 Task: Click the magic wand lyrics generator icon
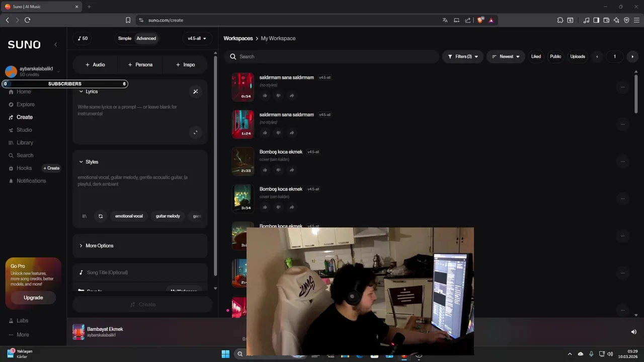pyautogui.click(x=196, y=92)
